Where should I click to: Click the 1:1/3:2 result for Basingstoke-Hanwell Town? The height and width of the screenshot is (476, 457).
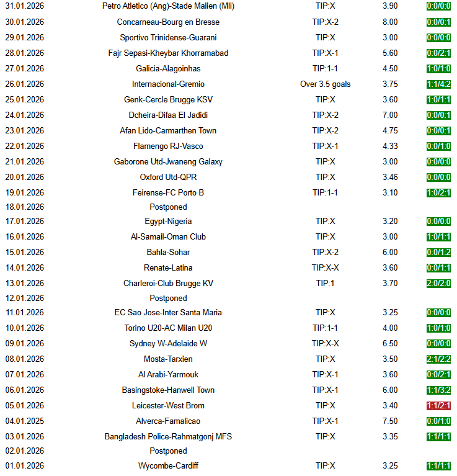point(438,390)
